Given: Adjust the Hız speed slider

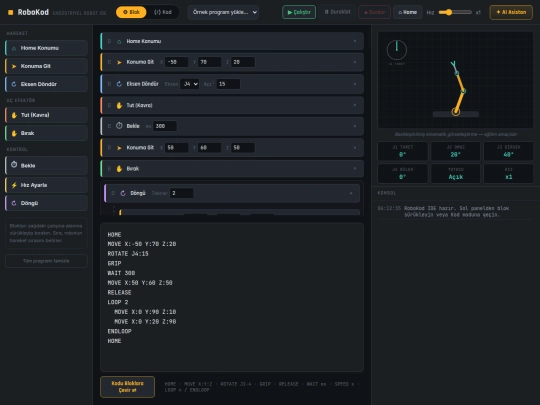Looking at the screenshot, I should (x=455, y=12).
